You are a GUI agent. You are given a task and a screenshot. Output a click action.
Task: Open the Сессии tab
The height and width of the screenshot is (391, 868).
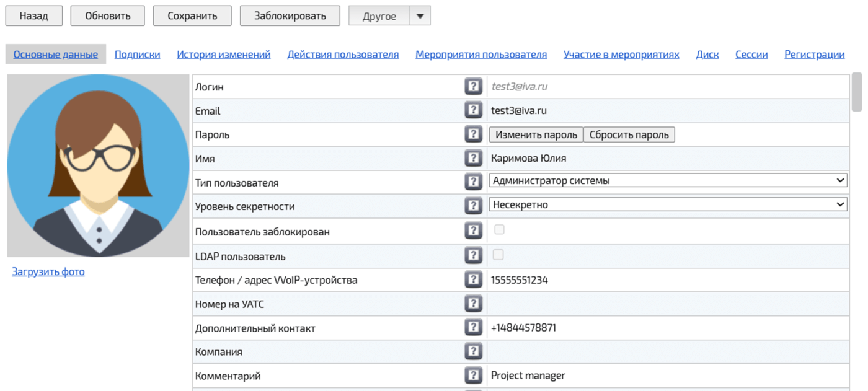point(751,55)
